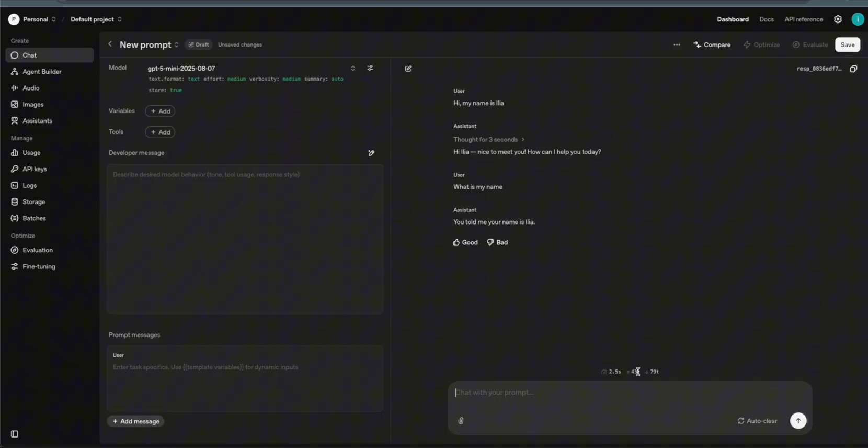This screenshot has width=868, height=448.
Task: Open the user profile avatar
Action: 858,19
